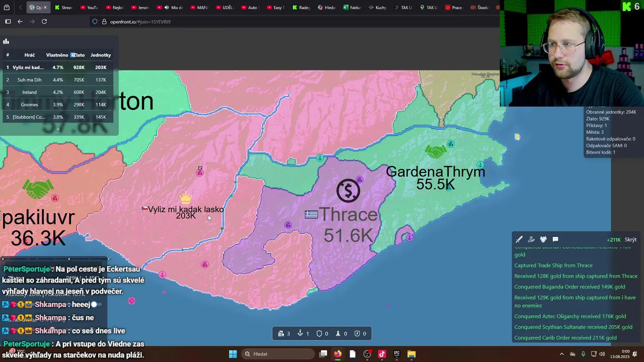Click the GardenaThrym alliance handshake icon
644x362 pixels.
point(436,151)
